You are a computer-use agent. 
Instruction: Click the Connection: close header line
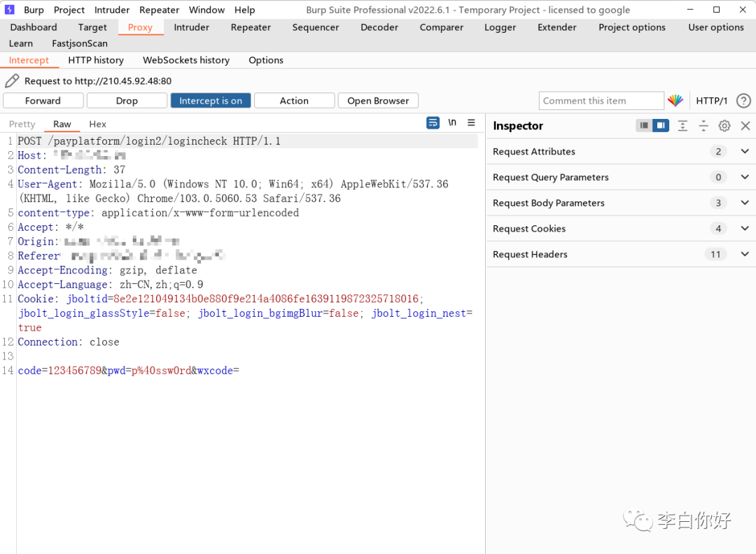[x=69, y=342]
